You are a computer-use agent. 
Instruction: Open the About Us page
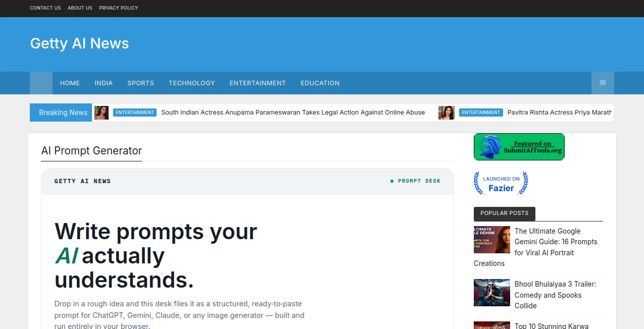[x=80, y=8]
